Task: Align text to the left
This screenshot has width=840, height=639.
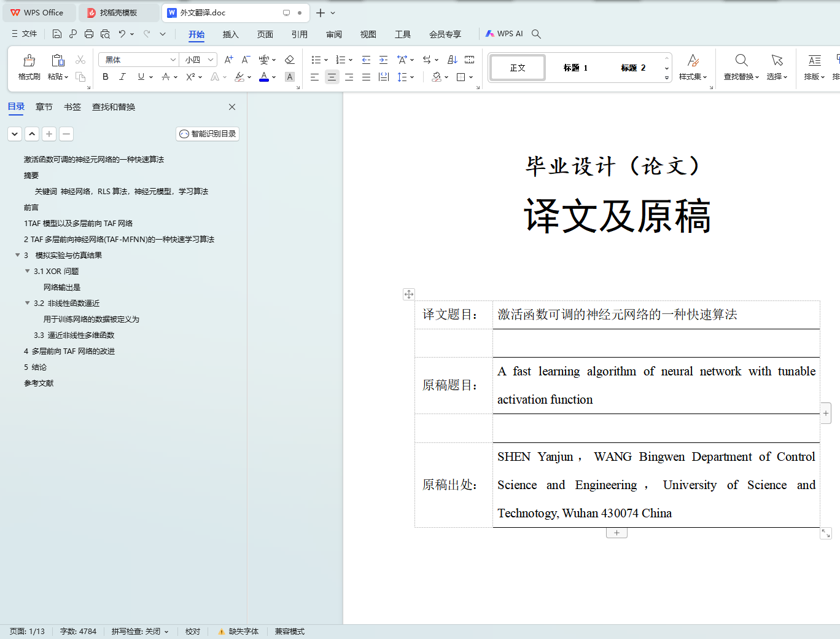Action: tap(314, 77)
